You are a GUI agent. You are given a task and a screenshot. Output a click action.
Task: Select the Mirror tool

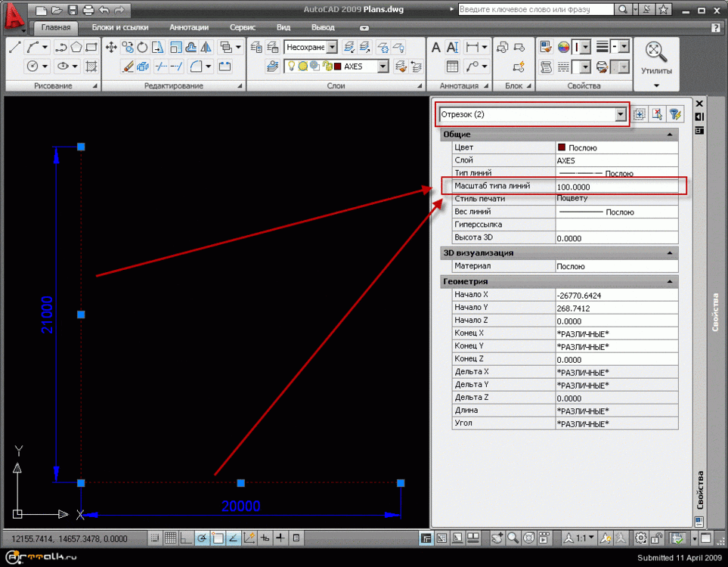[206, 48]
